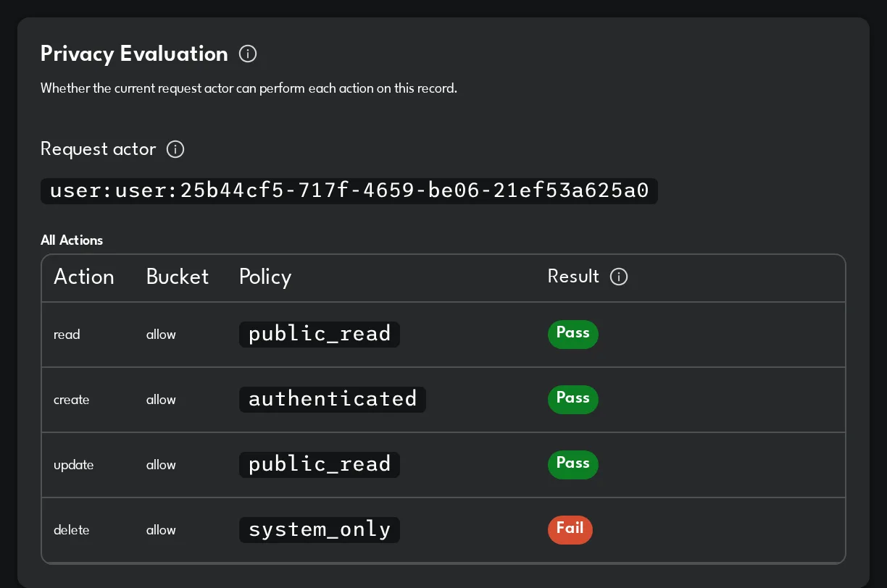Click the Privacy Evaluation heading
The width and height of the screenshot is (887, 588).
point(134,54)
